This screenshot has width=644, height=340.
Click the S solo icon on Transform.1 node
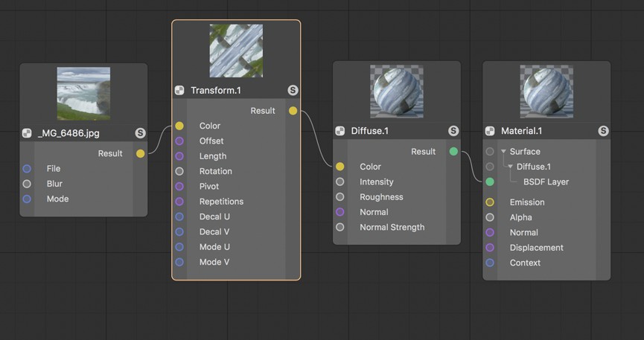coord(293,90)
